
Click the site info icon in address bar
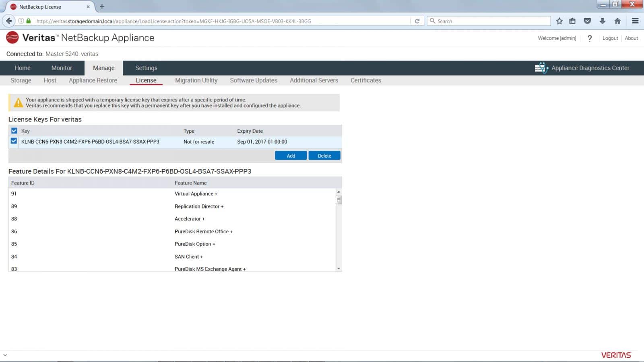pos(21,21)
